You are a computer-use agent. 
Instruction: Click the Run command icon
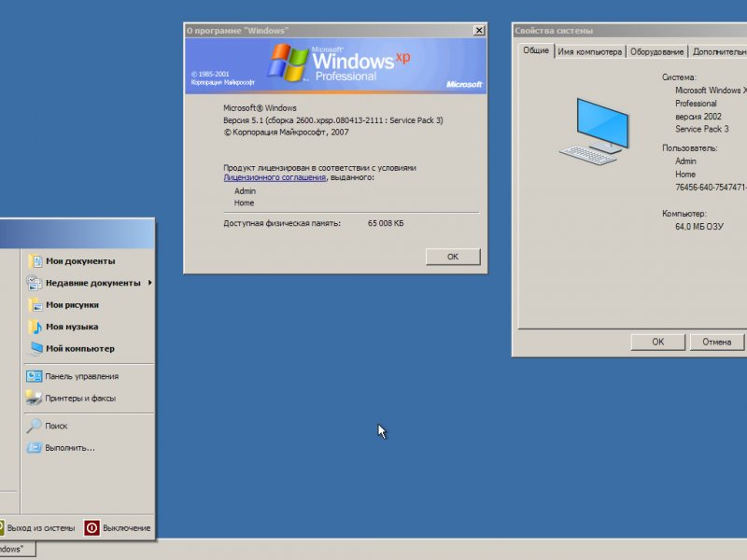click(34, 448)
